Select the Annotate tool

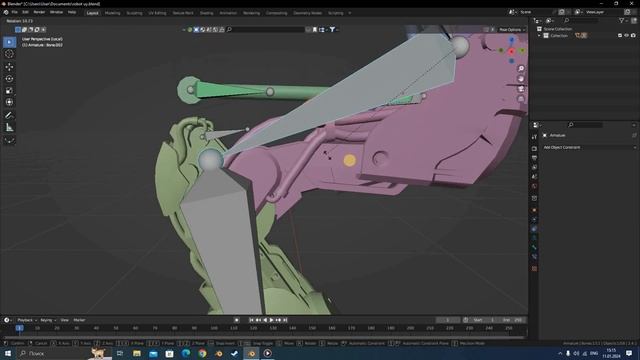pyautogui.click(x=9, y=115)
